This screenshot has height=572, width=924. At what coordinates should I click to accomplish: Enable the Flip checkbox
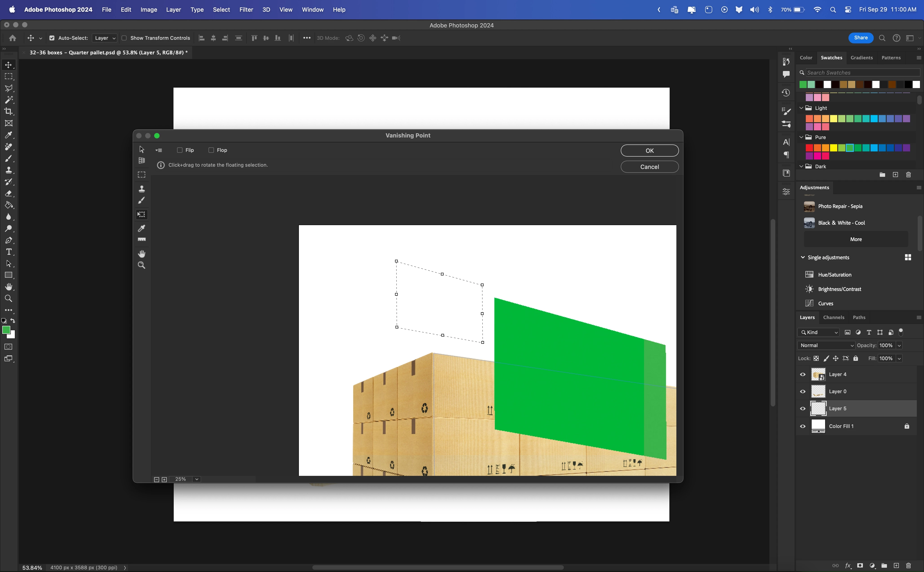180,150
